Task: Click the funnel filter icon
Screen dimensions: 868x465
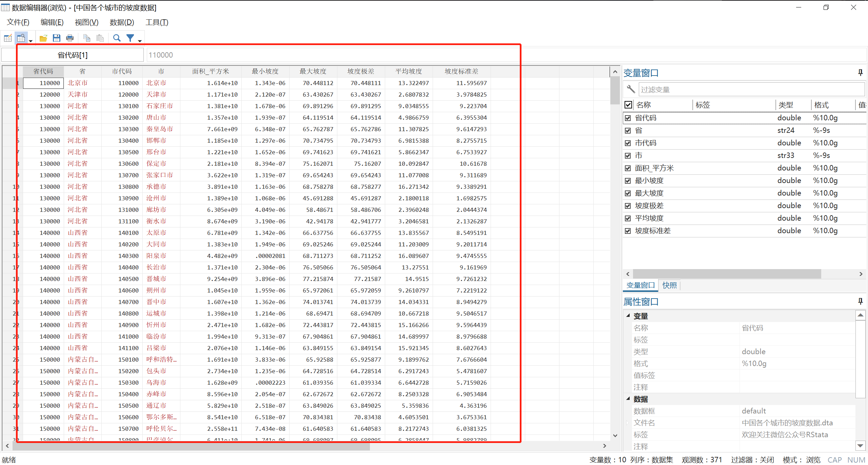Action: [130, 38]
